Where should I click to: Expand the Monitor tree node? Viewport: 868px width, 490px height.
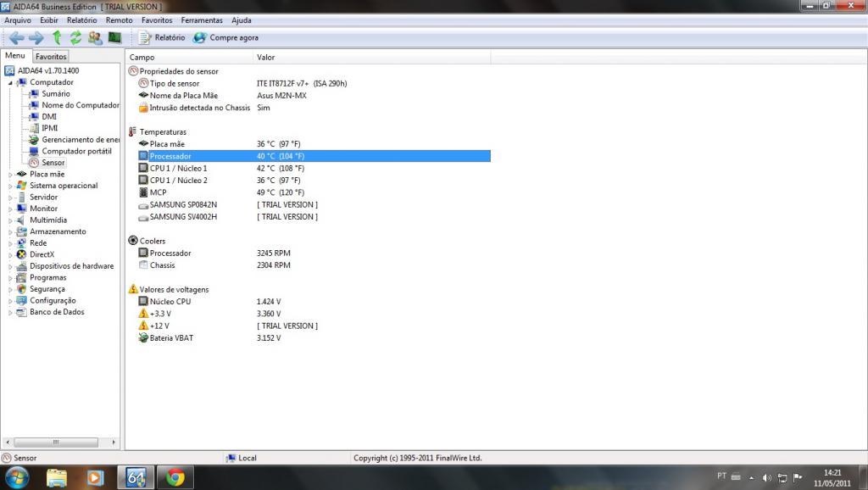(x=10, y=209)
